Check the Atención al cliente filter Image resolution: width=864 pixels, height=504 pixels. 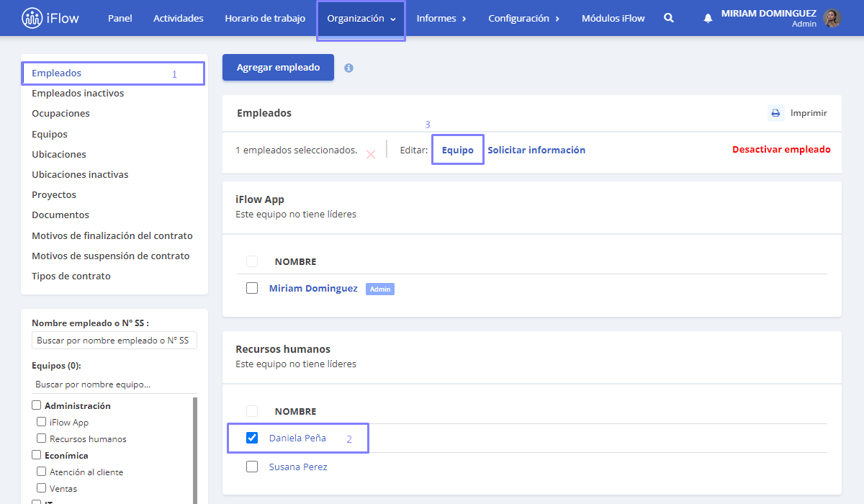click(42, 472)
